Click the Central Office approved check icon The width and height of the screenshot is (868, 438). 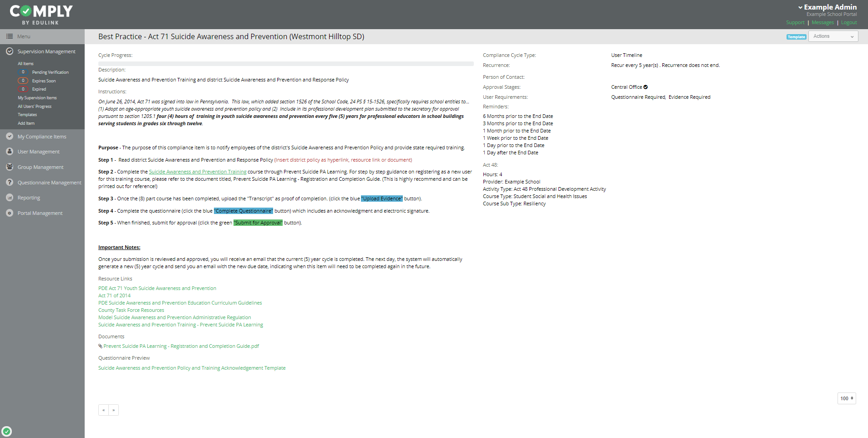click(x=645, y=87)
